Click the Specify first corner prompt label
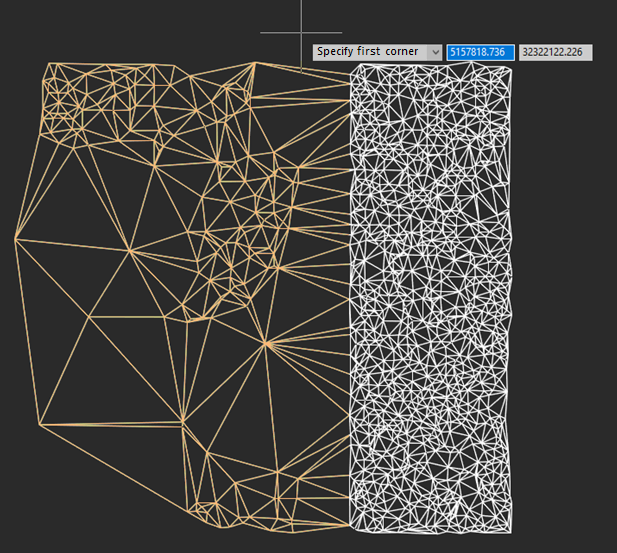The height and width of the screenshot is (553, 617). 367,52
